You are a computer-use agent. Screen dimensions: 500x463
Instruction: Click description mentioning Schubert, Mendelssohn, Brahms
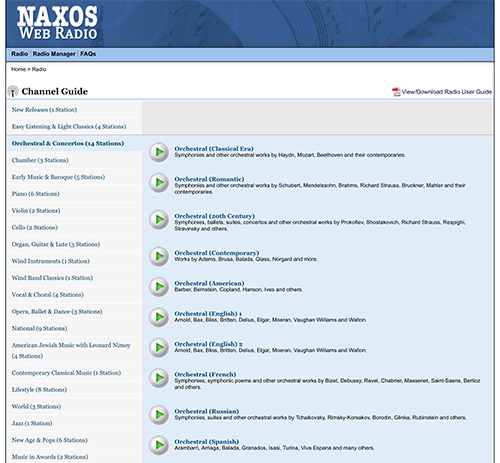[x=320, y=189]
